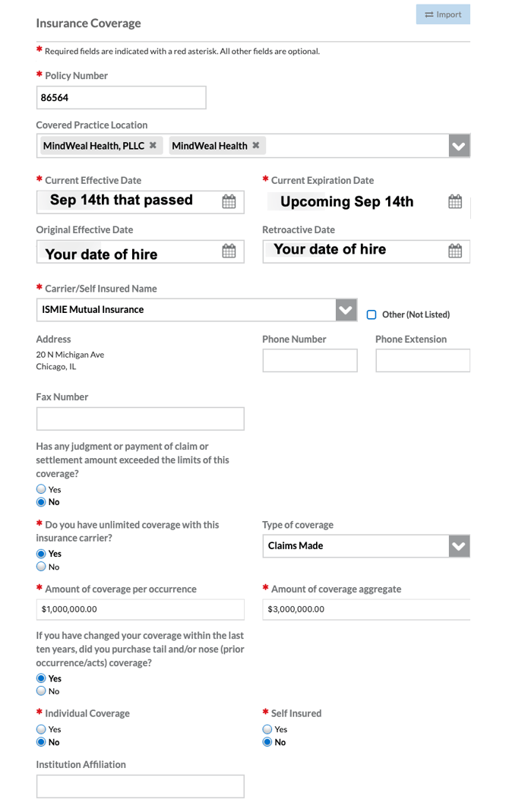Choose Yes for Self Insured
This screenshot has height=812, width=509.
(267, 729)
